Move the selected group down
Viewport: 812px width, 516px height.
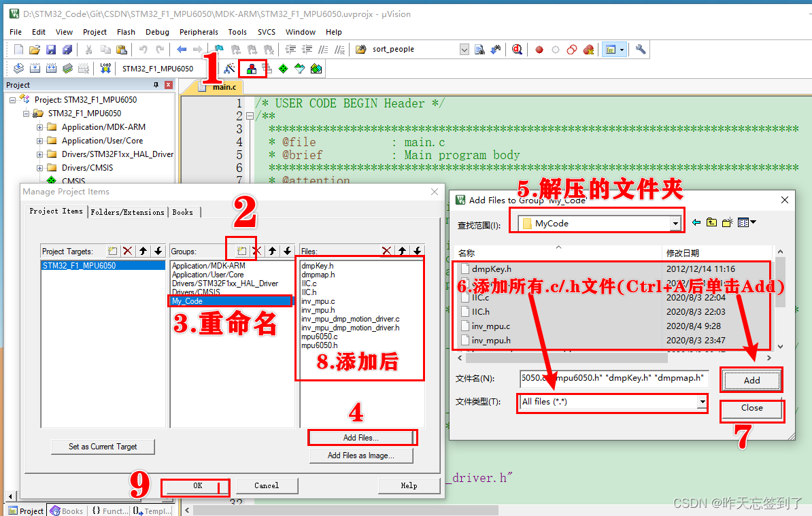coord(288,251)
